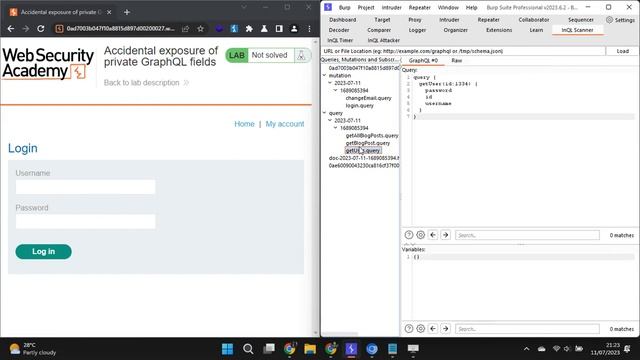
Task: Click the browser back arrow
Action: tap(11, 29)
